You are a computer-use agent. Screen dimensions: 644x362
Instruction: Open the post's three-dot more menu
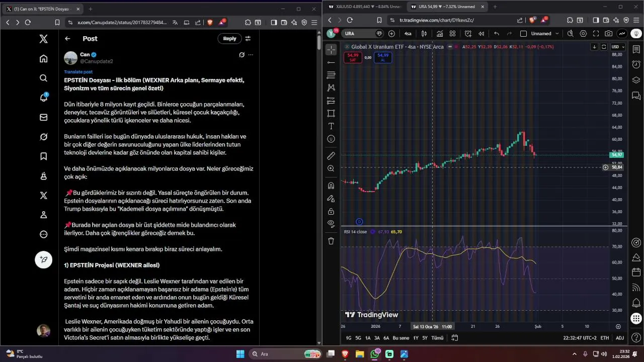(x=251, y=55)
